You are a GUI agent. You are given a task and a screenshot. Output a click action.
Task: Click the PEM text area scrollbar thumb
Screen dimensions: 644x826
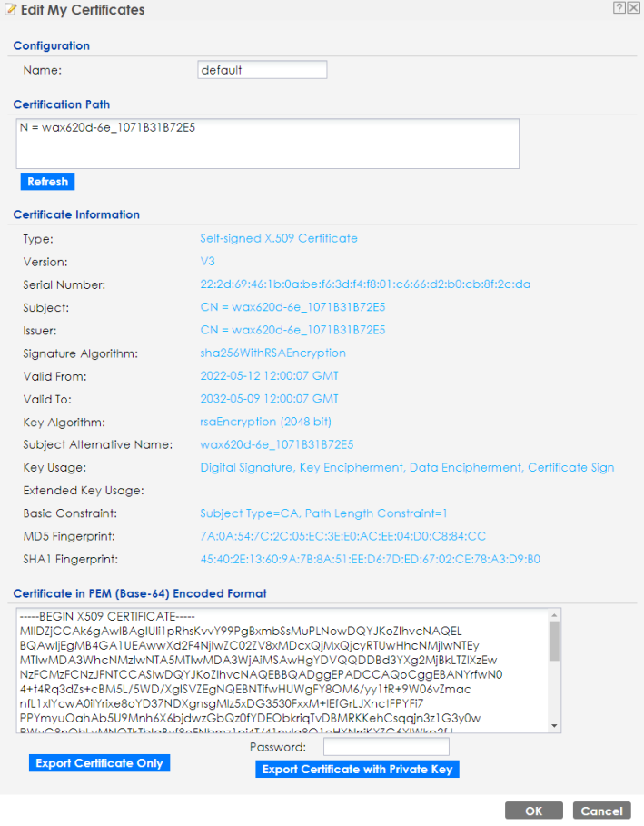click(x=554, y=642)
